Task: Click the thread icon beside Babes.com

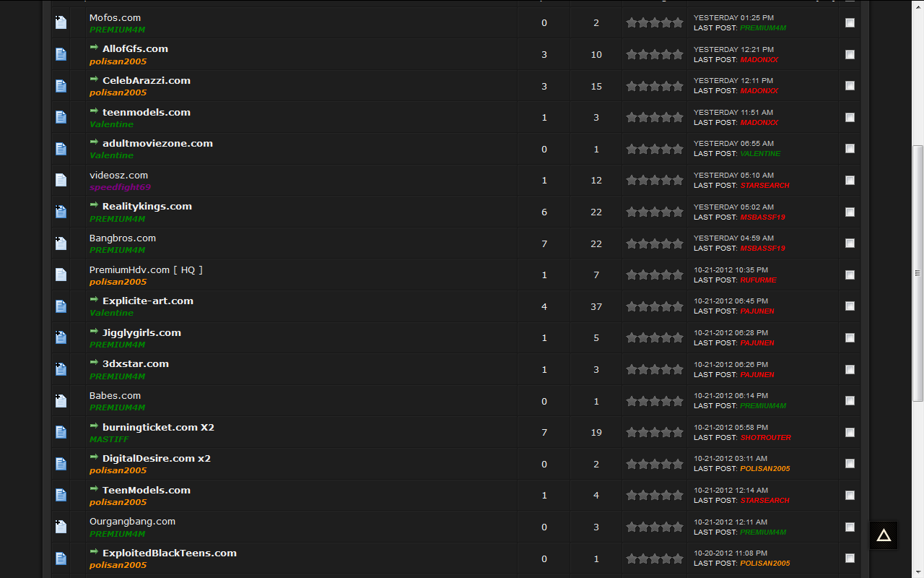Action: tap(61, 401)
